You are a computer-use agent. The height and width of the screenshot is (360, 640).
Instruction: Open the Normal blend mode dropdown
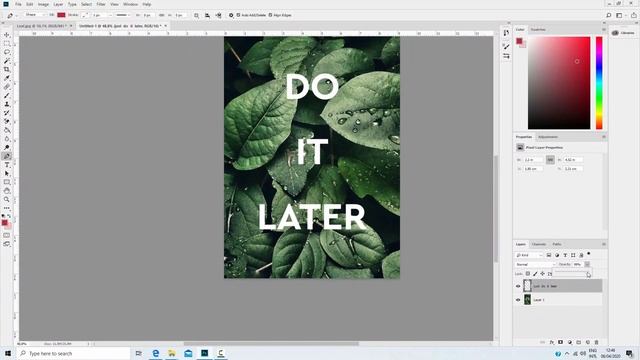point(536,264)
